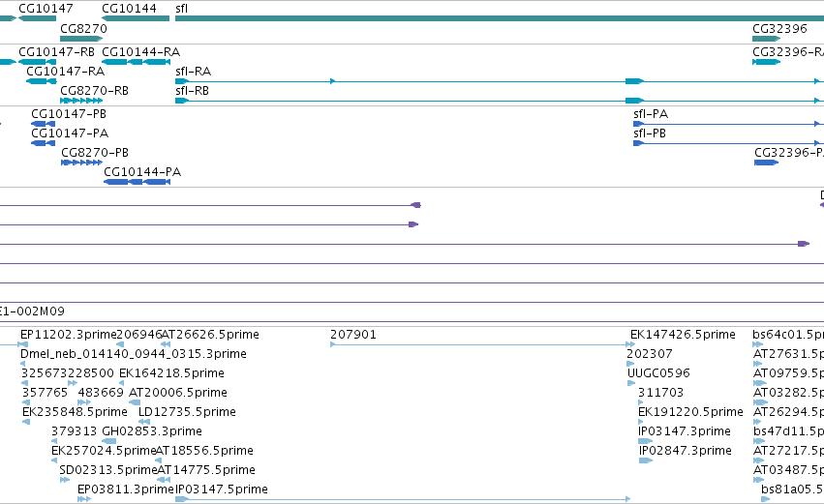Image resolution: width=824 pixels, height=504 pixels.
Task: Click the sfl-RB transcript label
Action: pyautogui.click(x=192, y=91)
